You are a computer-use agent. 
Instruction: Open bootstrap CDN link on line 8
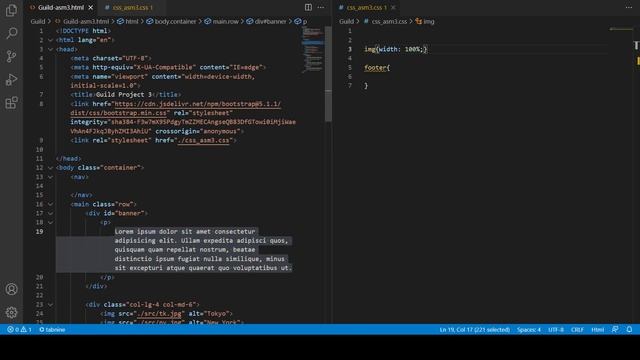[x=198, y=104]
